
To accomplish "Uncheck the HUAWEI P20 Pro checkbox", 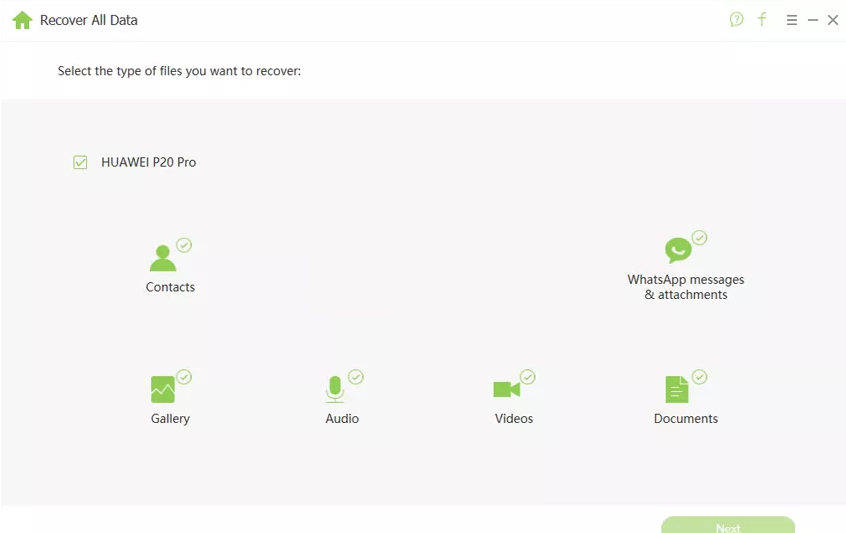I will point(80,162).
